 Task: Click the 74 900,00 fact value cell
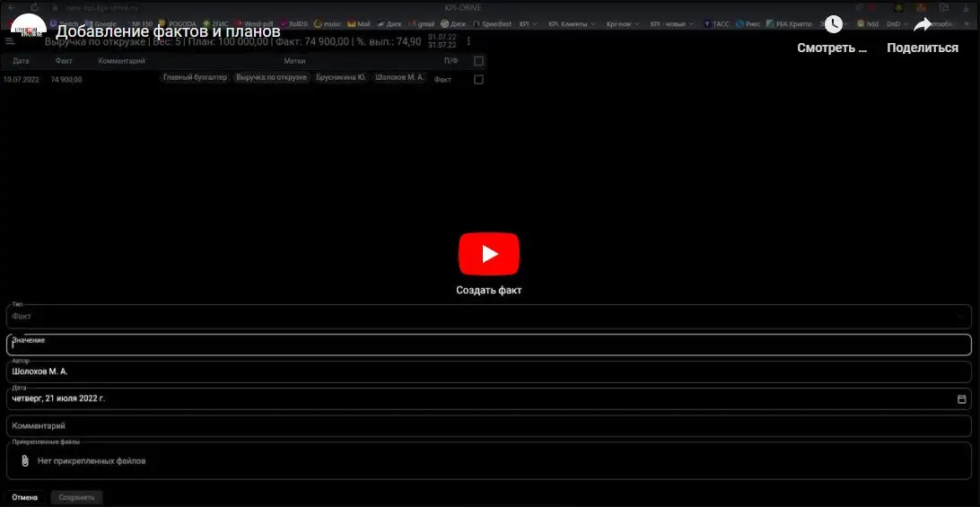pyautogui.click(x=66, y=79)
